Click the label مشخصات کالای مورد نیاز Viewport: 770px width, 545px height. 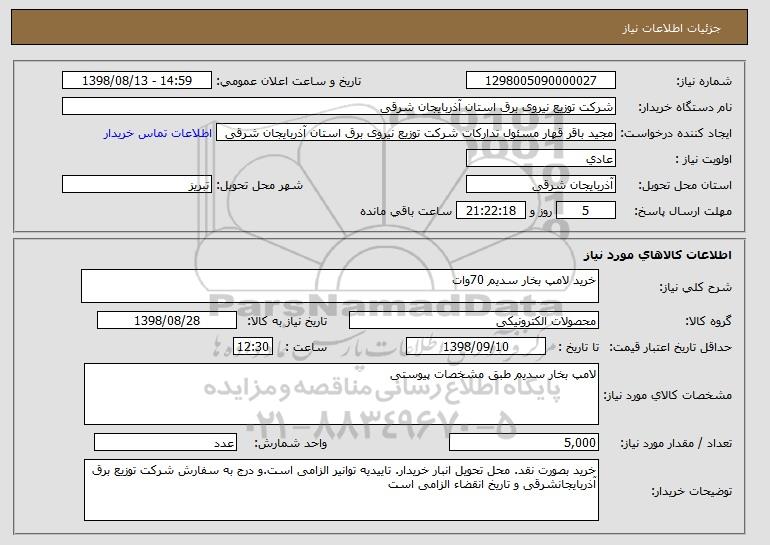[x=667, y=395]
